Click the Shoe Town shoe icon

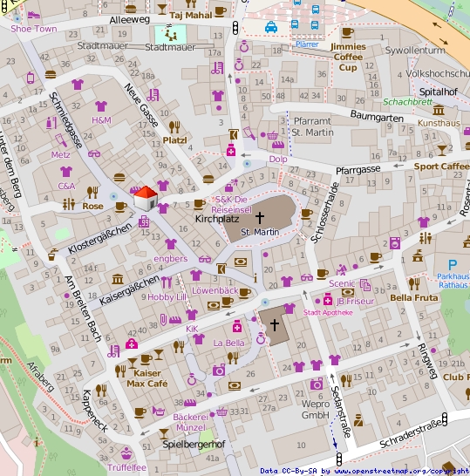pos(33,15)
